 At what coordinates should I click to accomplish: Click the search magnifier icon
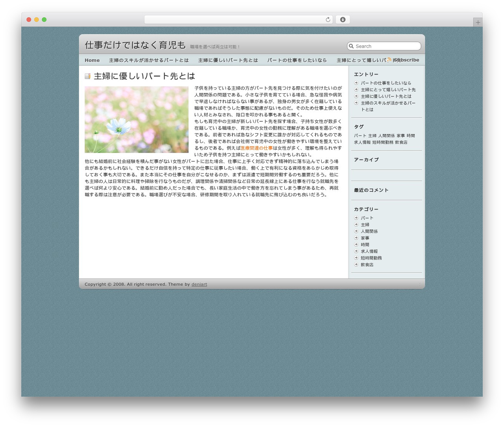tap(351, 46)
